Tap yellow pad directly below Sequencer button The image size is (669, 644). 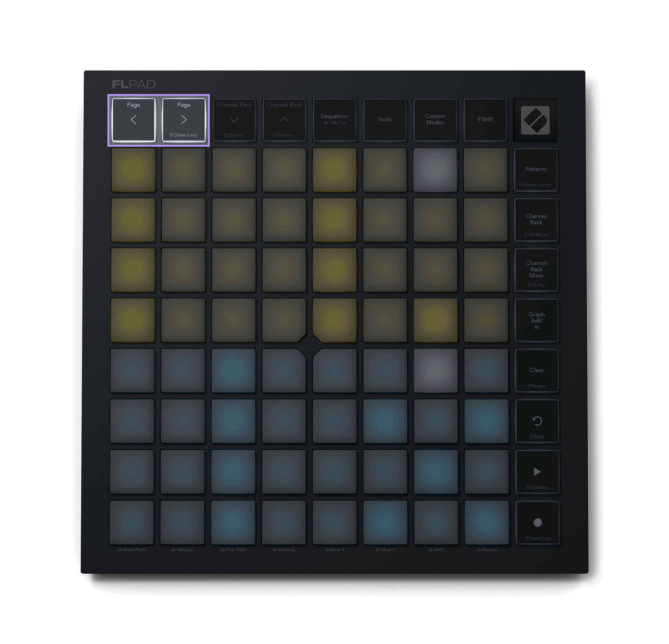pos(334,170)
